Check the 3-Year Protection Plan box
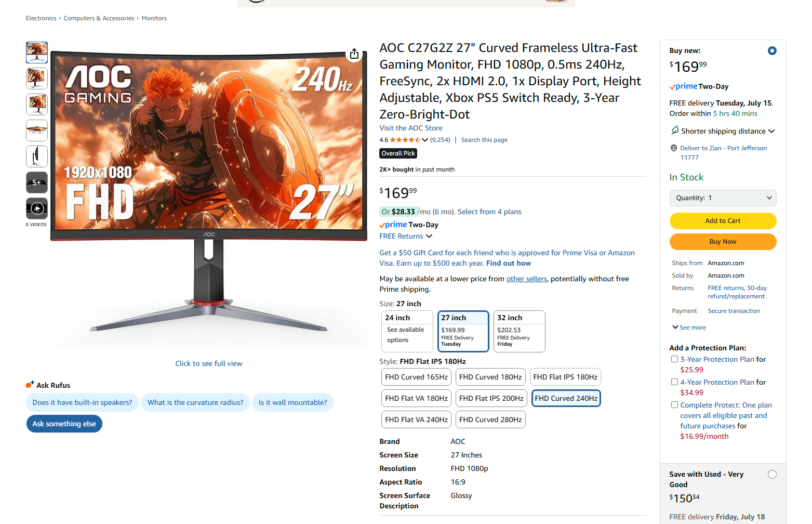812x524 pixels. (x=674, y=359)
